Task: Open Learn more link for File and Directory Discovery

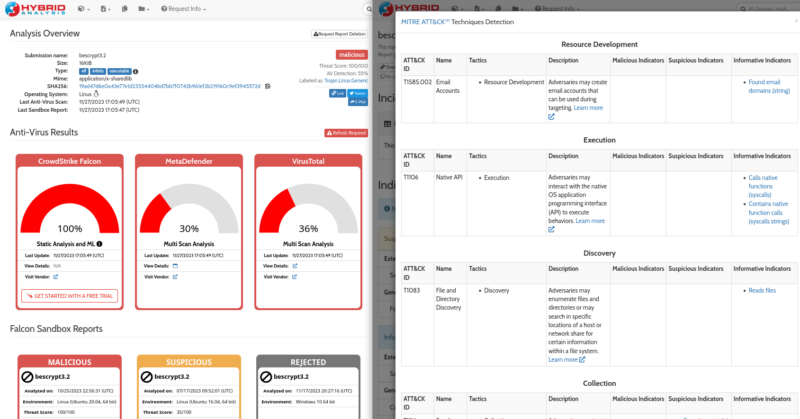Action: [x=563, y=360]
